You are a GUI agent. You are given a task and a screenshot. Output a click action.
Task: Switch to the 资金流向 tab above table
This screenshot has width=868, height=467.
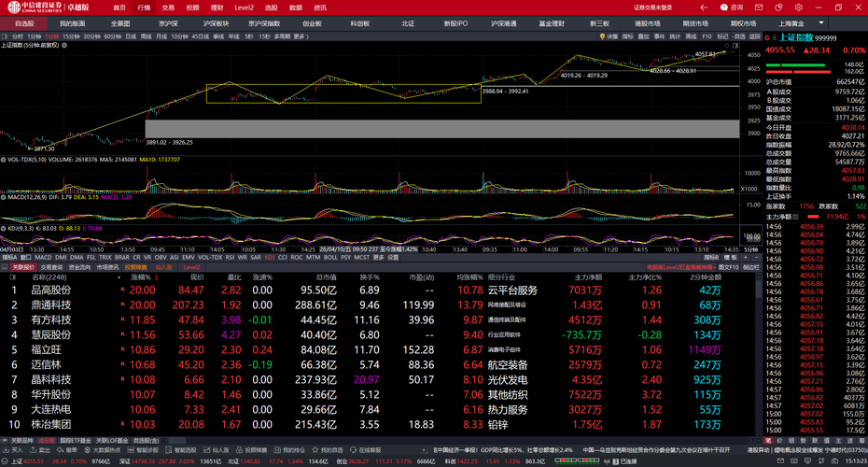pyautogui.click(x=79, y=267)
